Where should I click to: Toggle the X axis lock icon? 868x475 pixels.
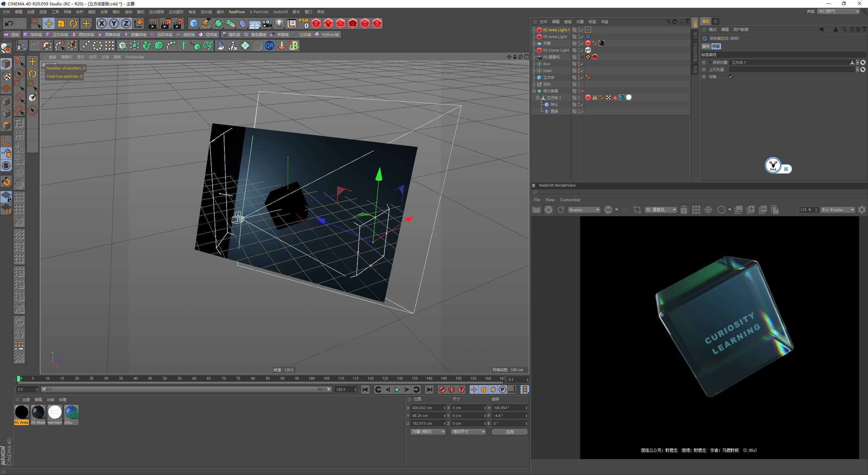pos(101,23)
